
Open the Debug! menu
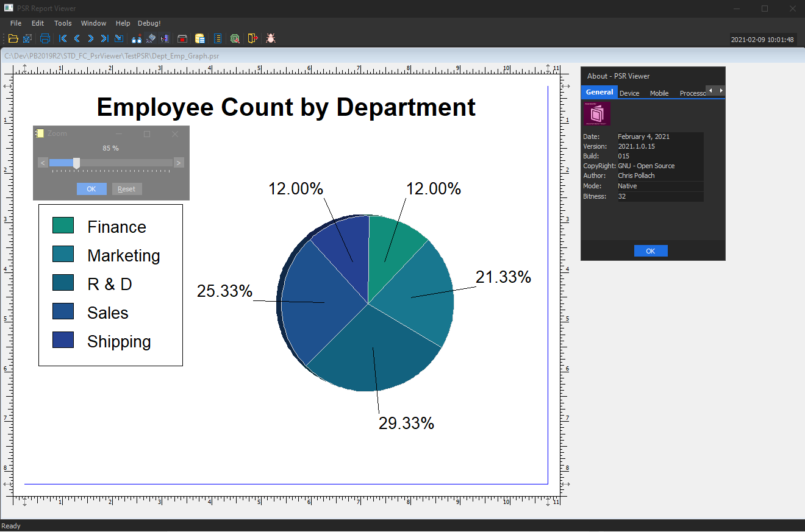[x=149, y=23]
